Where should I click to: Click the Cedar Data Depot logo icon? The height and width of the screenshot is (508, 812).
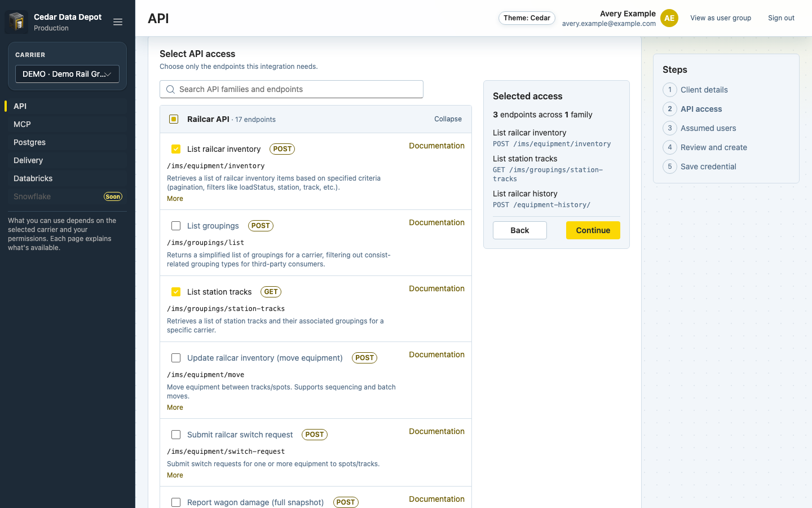pos(16,22)
